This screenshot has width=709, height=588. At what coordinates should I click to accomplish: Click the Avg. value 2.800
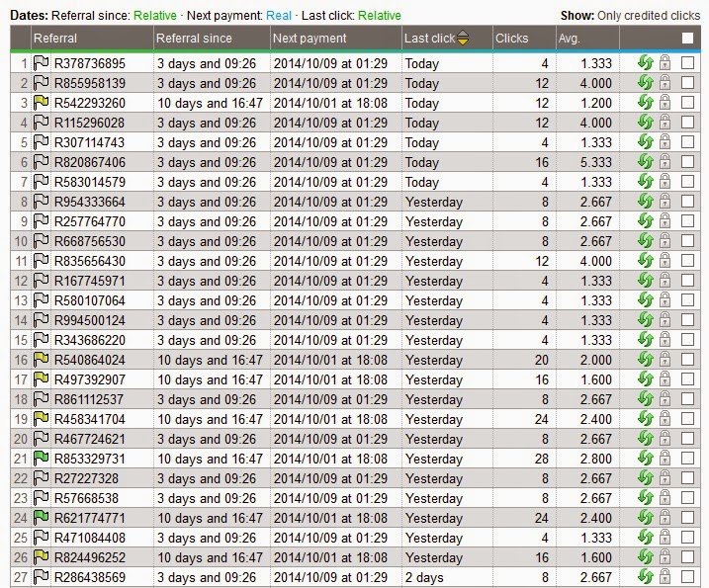pyautogui.click(x=596, y=459)
